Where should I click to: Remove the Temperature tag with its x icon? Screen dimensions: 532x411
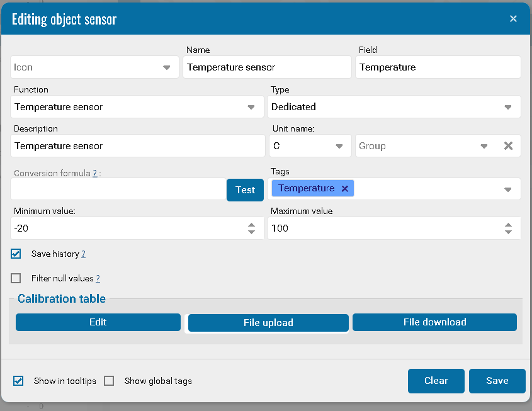tap(344, 188)
